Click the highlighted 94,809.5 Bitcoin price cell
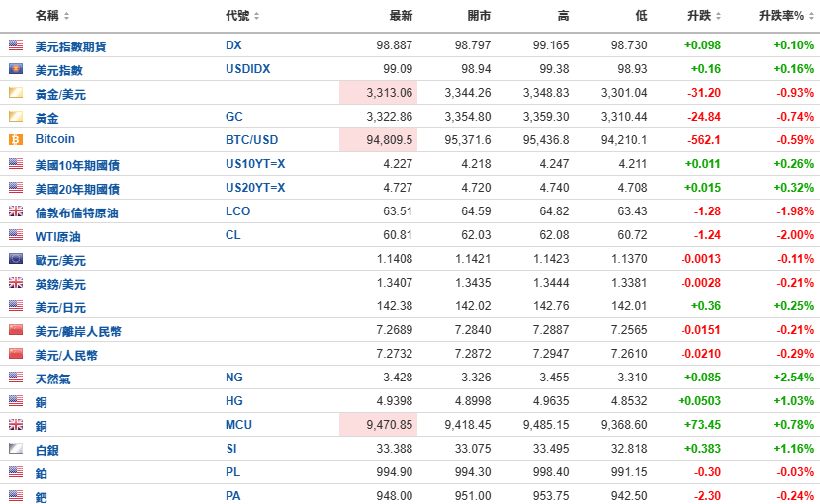 [379, 140]
